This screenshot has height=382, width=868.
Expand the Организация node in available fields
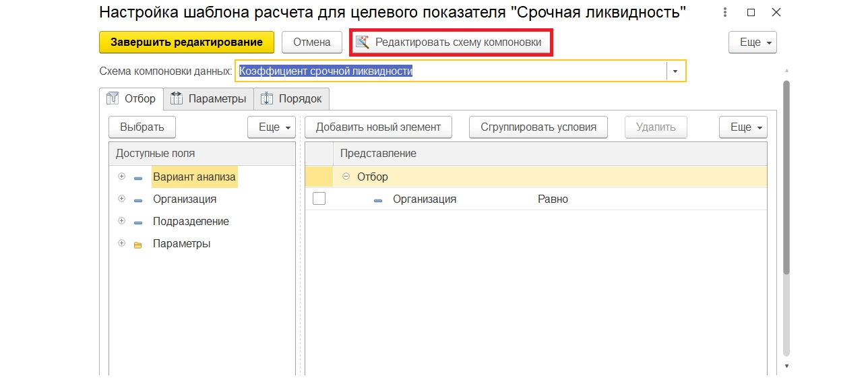click(122, 199)
